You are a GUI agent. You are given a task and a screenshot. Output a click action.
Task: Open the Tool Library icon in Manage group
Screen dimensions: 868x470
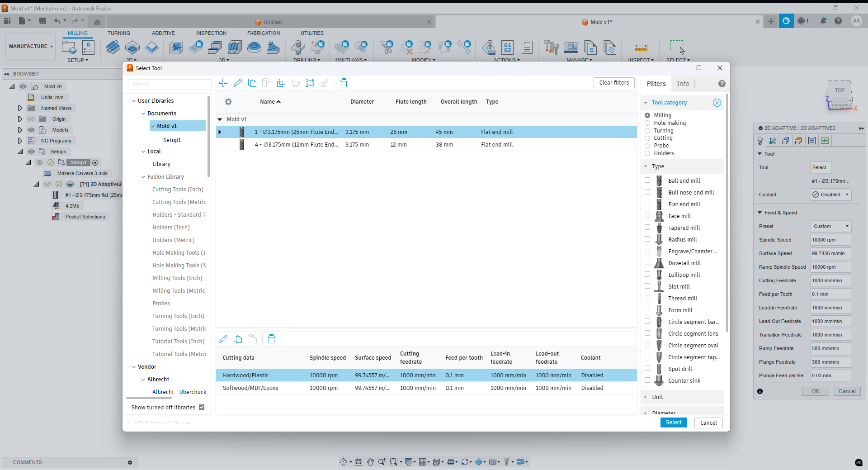(552, 47)
